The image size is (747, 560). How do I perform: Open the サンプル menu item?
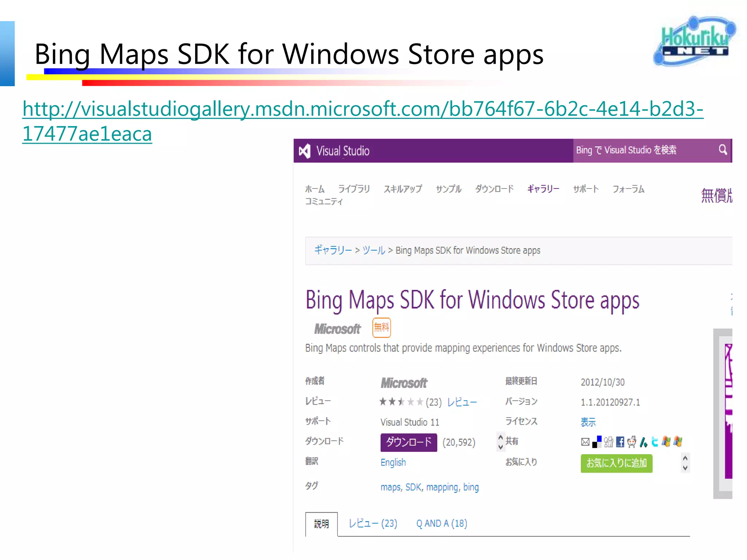tap(449, 189)
